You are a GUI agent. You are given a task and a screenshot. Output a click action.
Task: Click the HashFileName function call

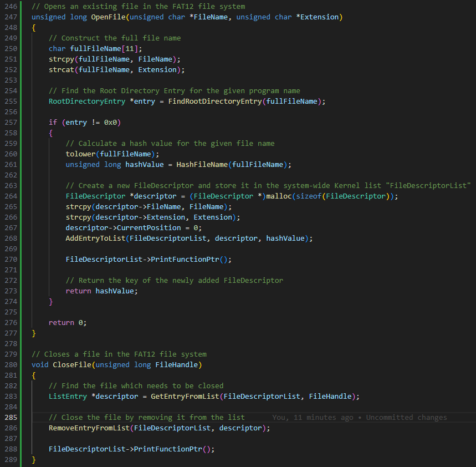202,164
